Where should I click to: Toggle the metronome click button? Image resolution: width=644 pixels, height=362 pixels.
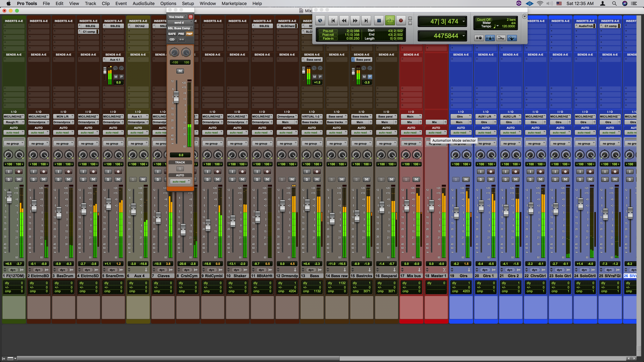(x=490, y=38)
